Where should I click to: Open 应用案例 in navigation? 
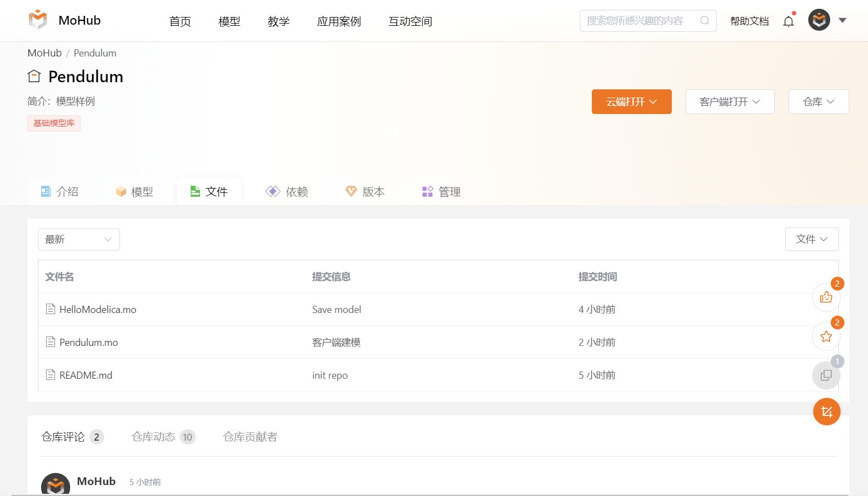pyautogui.click(x=339, y=21)
